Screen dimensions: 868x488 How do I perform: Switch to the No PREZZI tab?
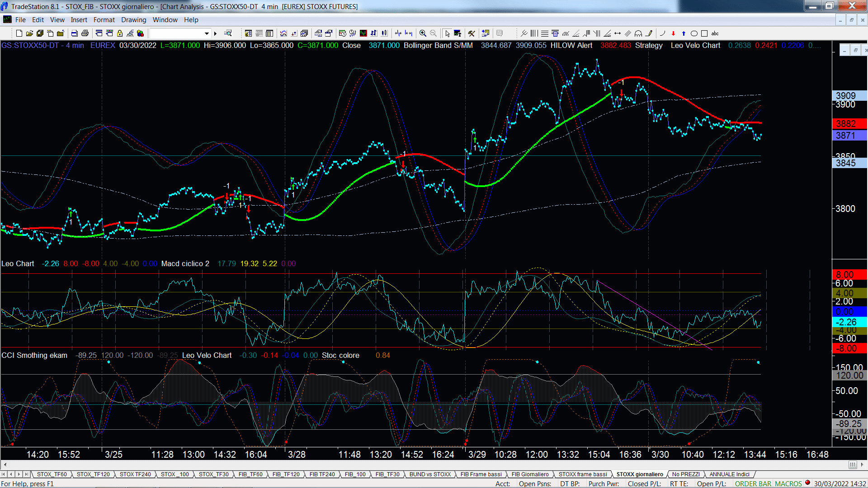point(686,474)
